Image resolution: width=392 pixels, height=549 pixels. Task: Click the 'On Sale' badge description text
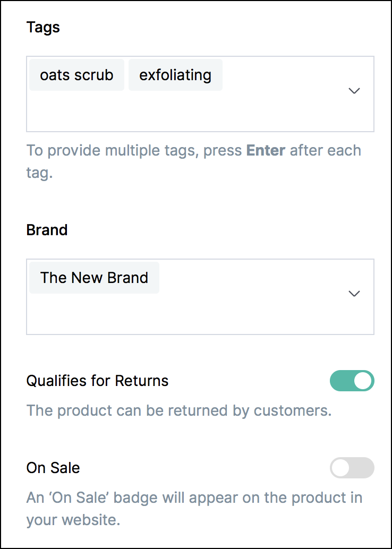[x=194, y=498]
